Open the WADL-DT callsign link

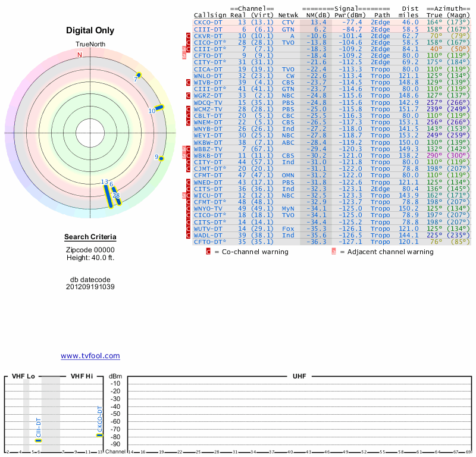click(208, 235)
